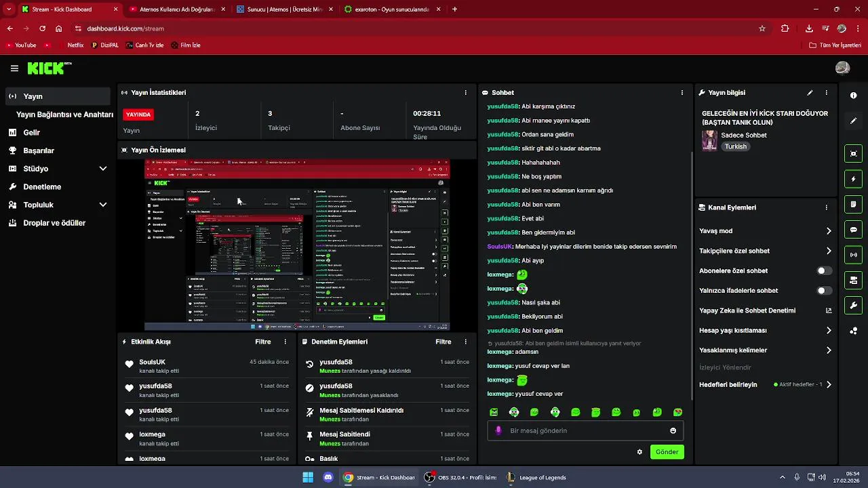This screenshot has height=488, width=868.
Task: Open the profile avatar in Kick header
Action: pos(842,68)
